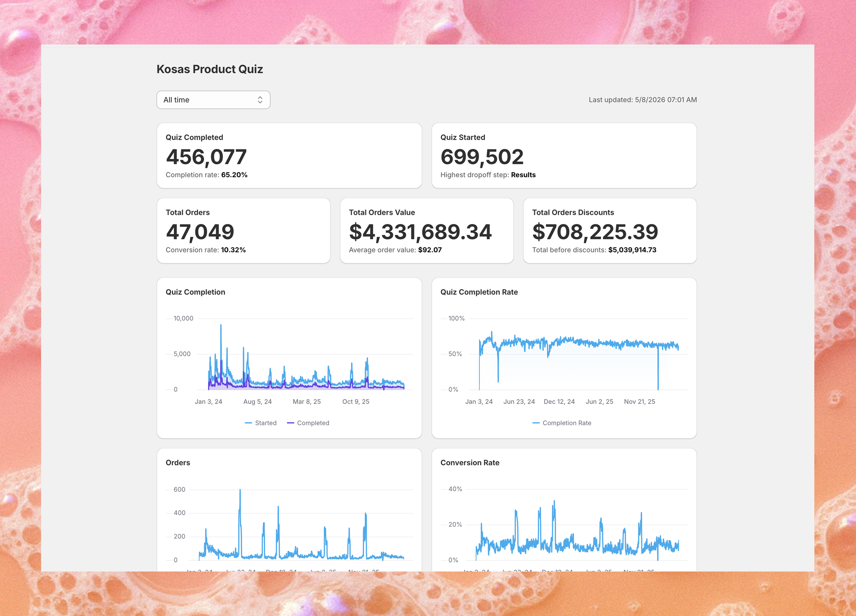Toggle the Started series in the legend
The height and width of the screenshot is (616, 856).
261,423
